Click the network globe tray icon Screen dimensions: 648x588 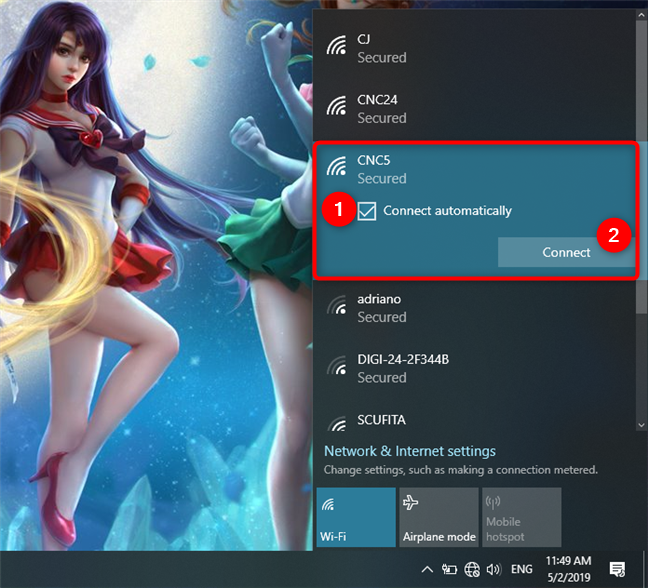pos(472,569)
